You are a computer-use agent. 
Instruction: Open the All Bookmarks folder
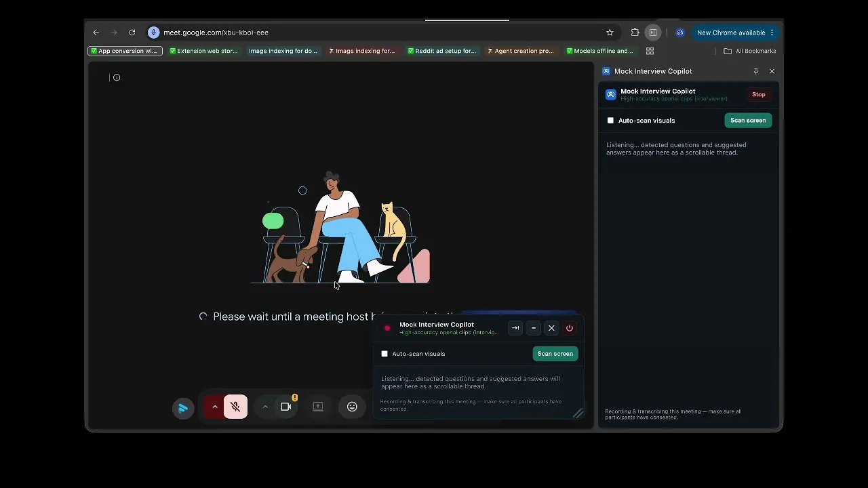(750, 51)
